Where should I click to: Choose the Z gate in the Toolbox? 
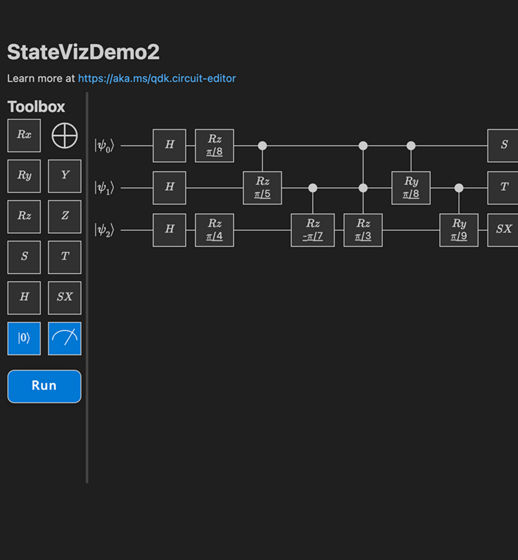65,216
